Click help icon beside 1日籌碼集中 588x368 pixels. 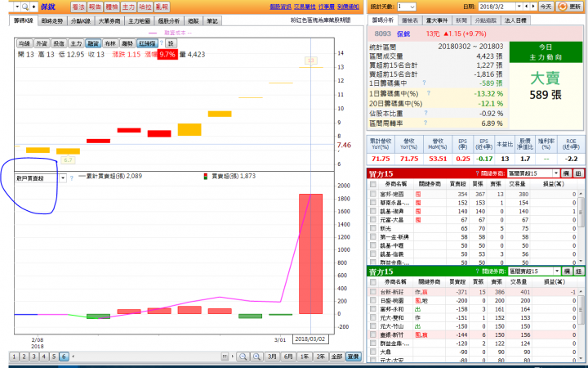pyautogui.click(x=424, y=83)
